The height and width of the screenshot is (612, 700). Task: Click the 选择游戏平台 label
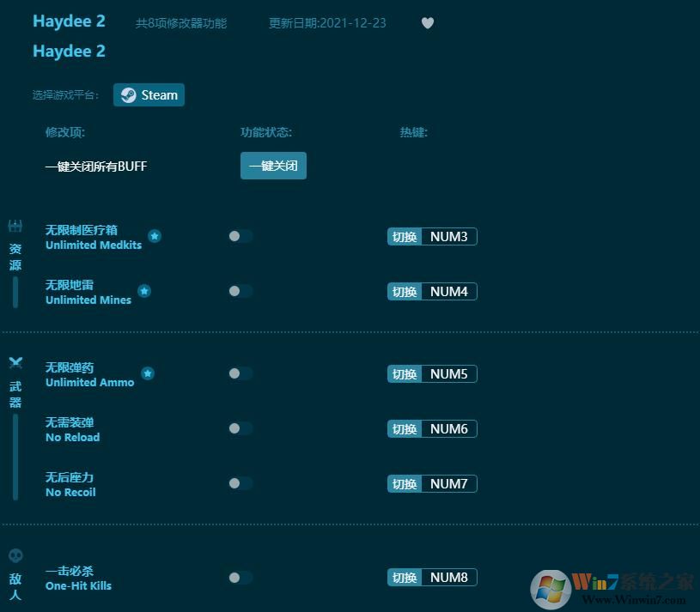65,95
